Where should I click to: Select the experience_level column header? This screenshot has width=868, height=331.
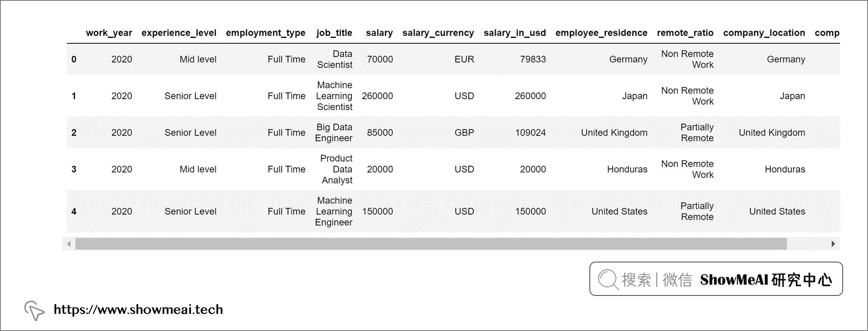[179, 33]
